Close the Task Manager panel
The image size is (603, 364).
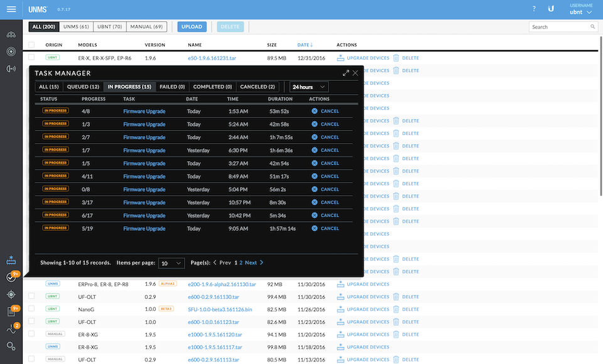tap(356, 73)
